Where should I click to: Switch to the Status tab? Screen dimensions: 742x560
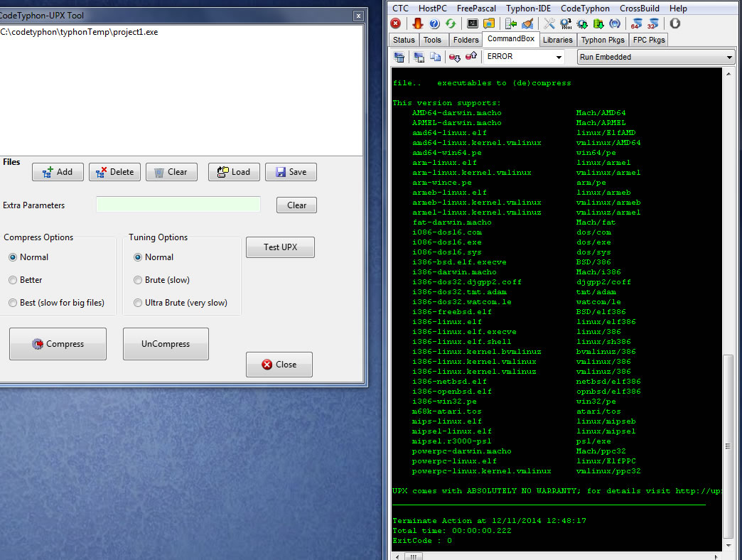coord(404,40)
